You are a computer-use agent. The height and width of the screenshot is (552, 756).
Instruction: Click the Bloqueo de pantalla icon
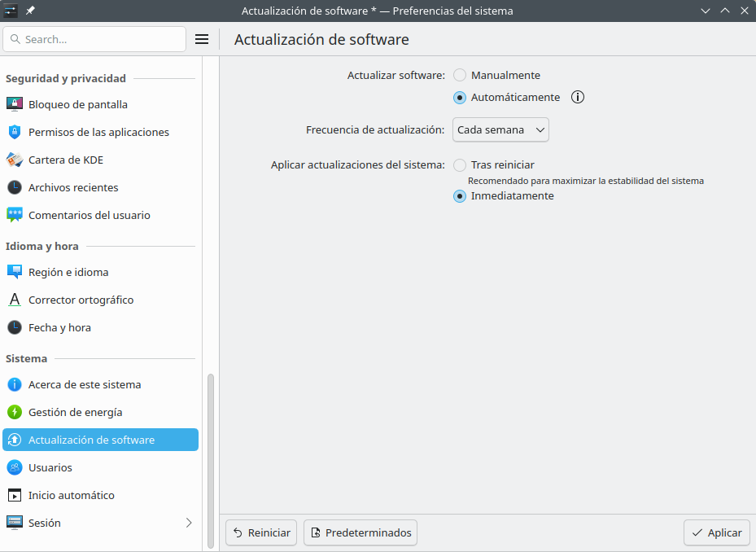[15, 104]
